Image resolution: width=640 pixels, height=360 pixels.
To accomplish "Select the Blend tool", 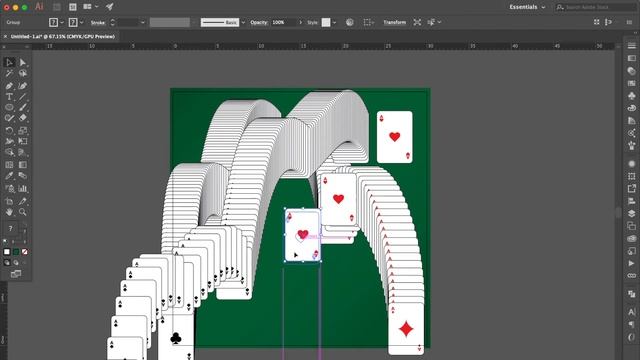I will [22, 176].
